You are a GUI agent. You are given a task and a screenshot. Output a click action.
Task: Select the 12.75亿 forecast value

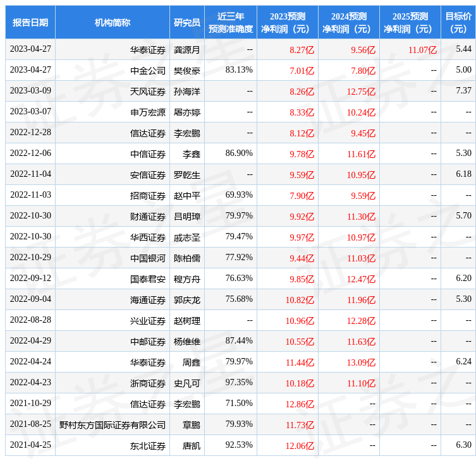361,92
